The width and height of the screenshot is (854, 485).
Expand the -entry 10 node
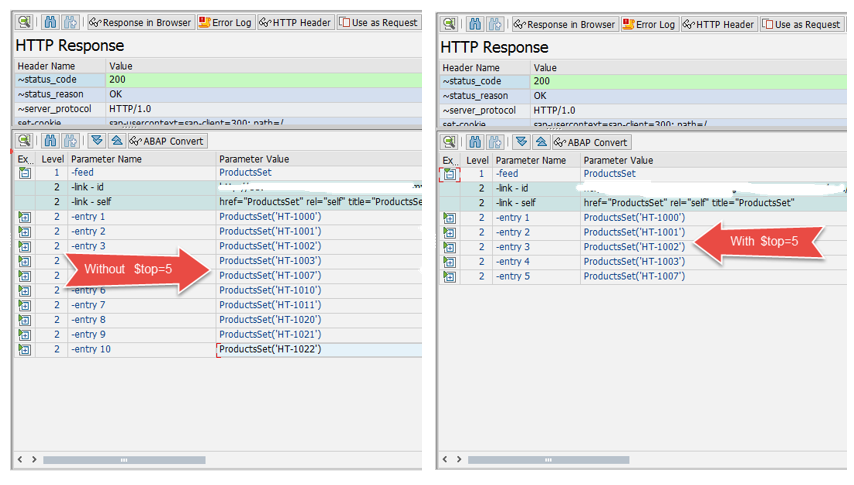point(24,350)
